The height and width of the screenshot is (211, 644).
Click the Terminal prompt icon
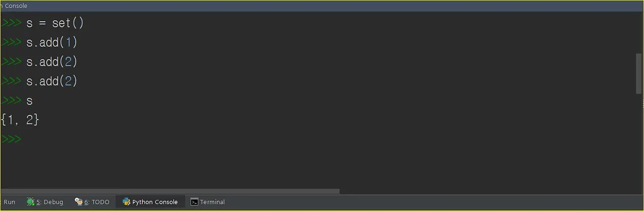coord(194,202)
